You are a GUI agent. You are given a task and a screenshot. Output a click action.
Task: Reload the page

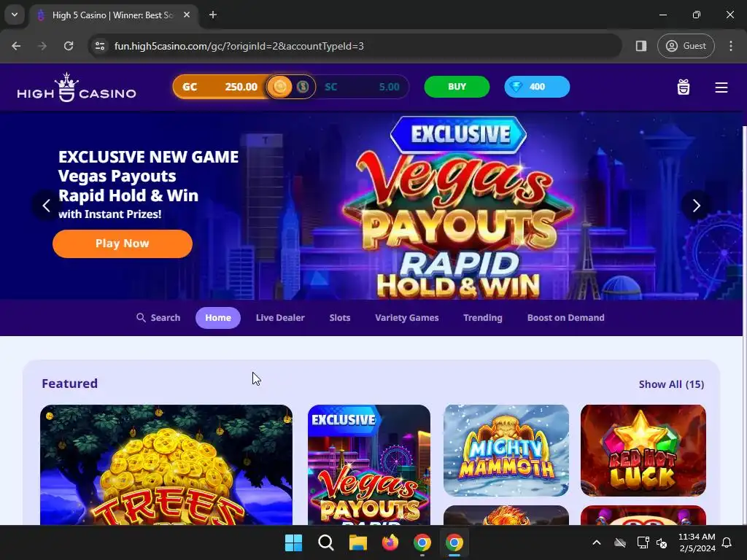tap(69, 46)
